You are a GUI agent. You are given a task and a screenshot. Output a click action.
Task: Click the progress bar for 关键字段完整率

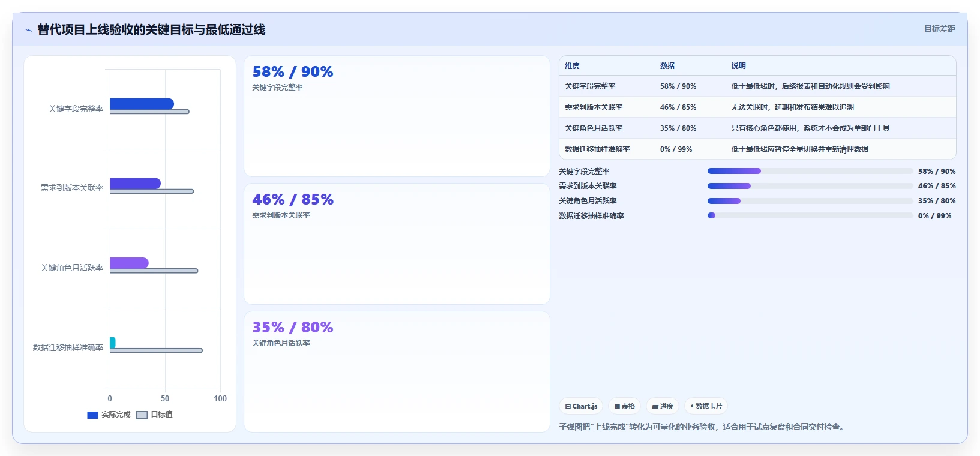810,171
